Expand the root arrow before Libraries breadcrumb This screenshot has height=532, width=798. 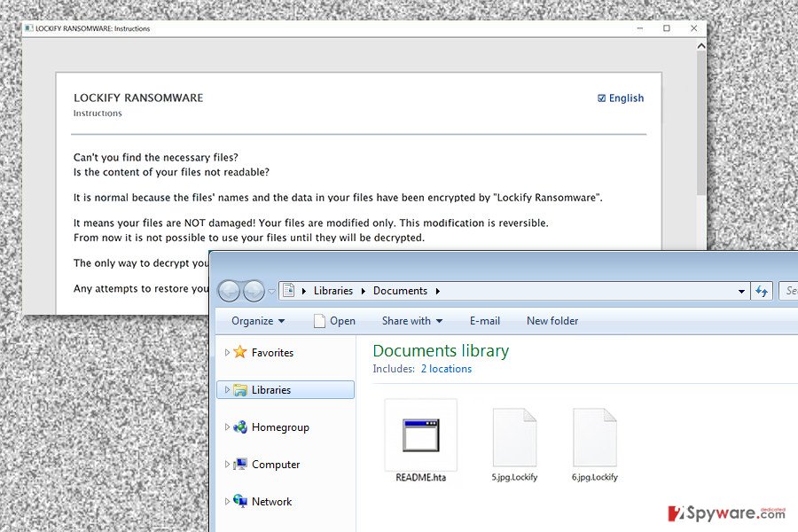(304, 291)
